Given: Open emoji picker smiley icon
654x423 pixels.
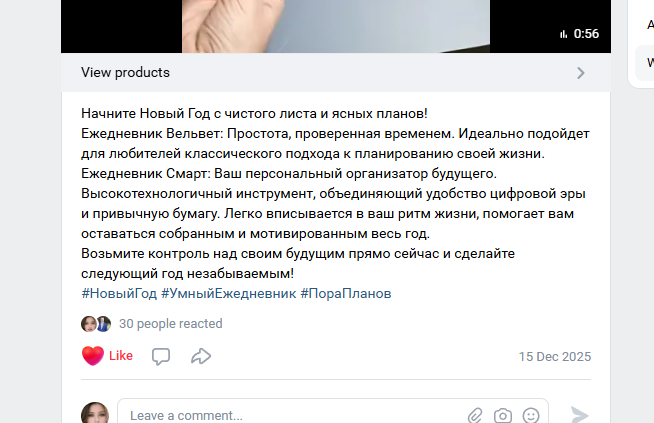Looking at the screenshot, I should [531, 415].
